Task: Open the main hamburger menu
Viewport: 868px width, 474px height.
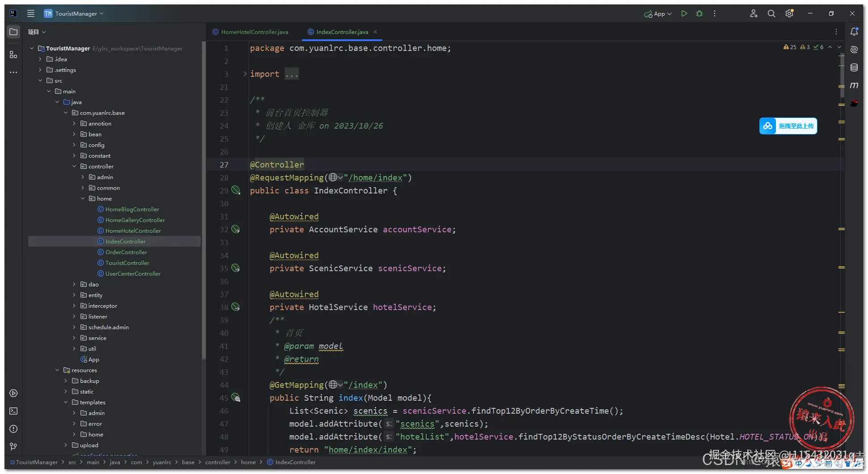Action: tap(31, 13)
